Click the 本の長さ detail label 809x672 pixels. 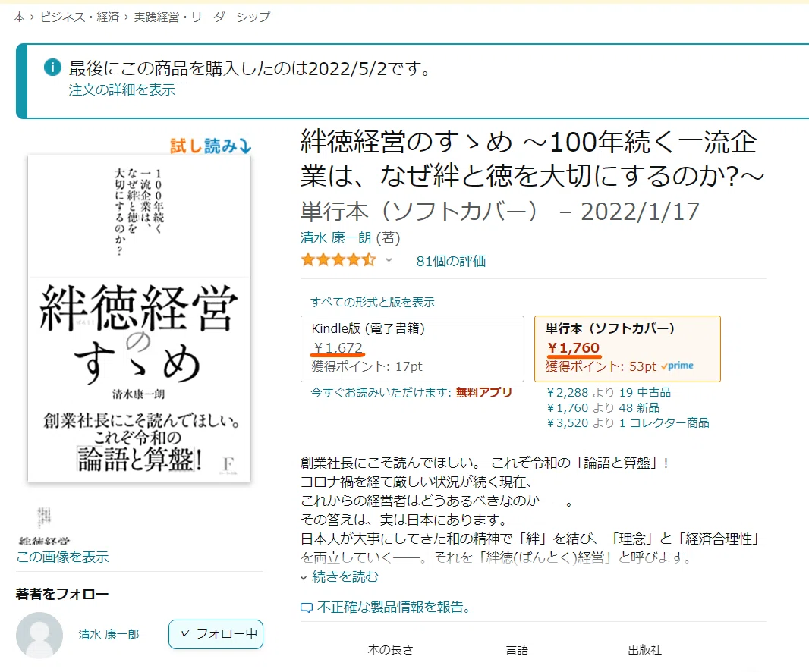pyautogui.click(x=391, y=650)
